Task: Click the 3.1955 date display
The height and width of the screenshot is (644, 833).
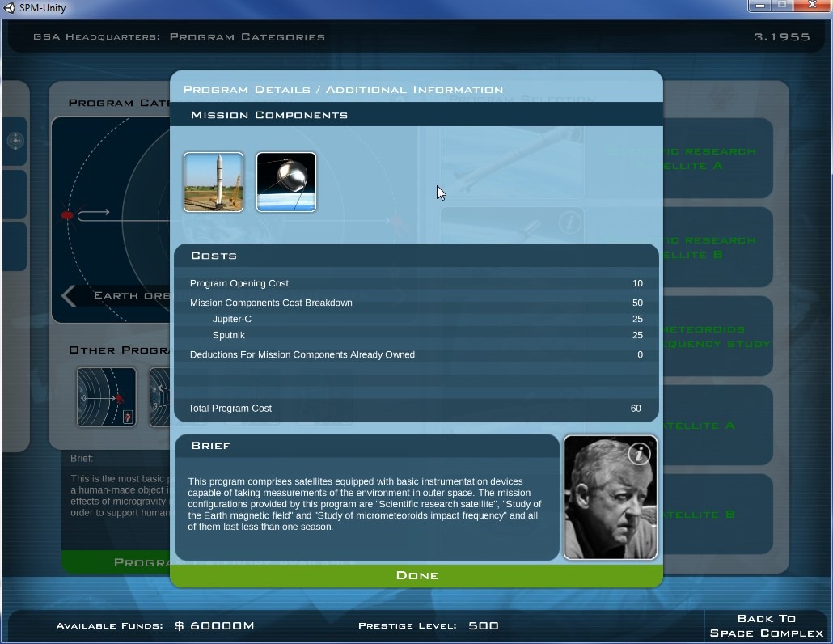Action: (781, 37)
